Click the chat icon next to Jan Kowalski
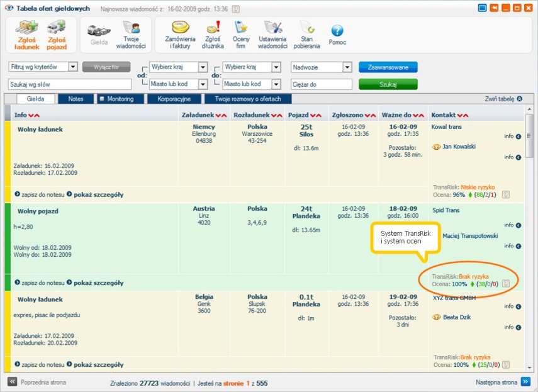 436,147
